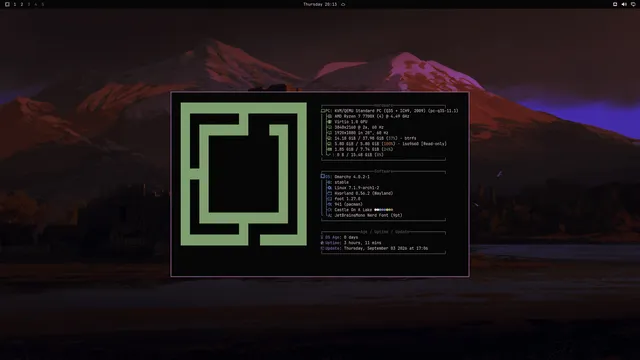Click the tray icon left of the speaker
Image resolution: width=640 pixels, height=360 pixels.
[615, 4]
